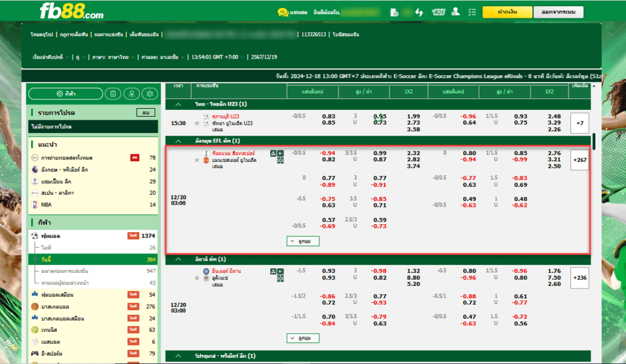Collapse the ไทย - ไทยลีก U23 league section
Image resolution: width=626 pixels, height=364 pixels.
point(178,104)
